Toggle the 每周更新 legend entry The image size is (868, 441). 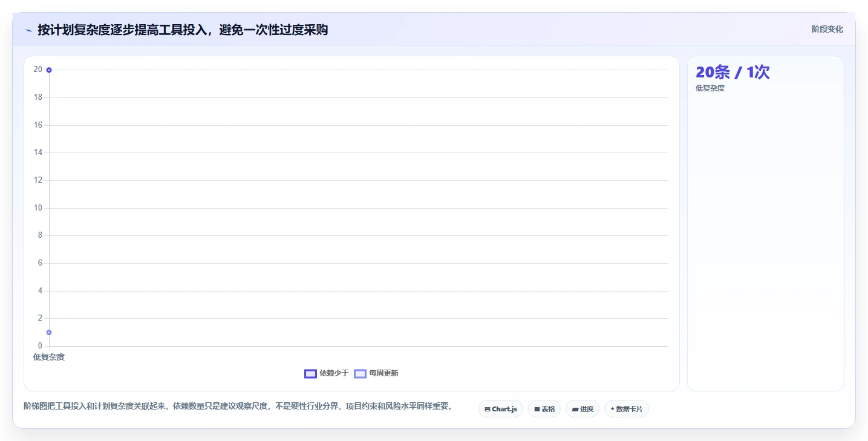[x=376, y=373]
